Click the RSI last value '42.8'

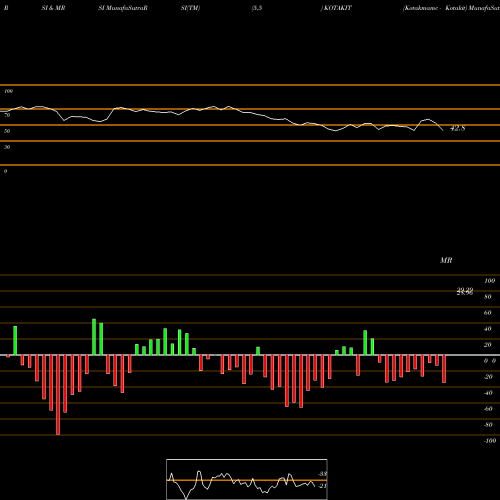click(x=458, y=128)
